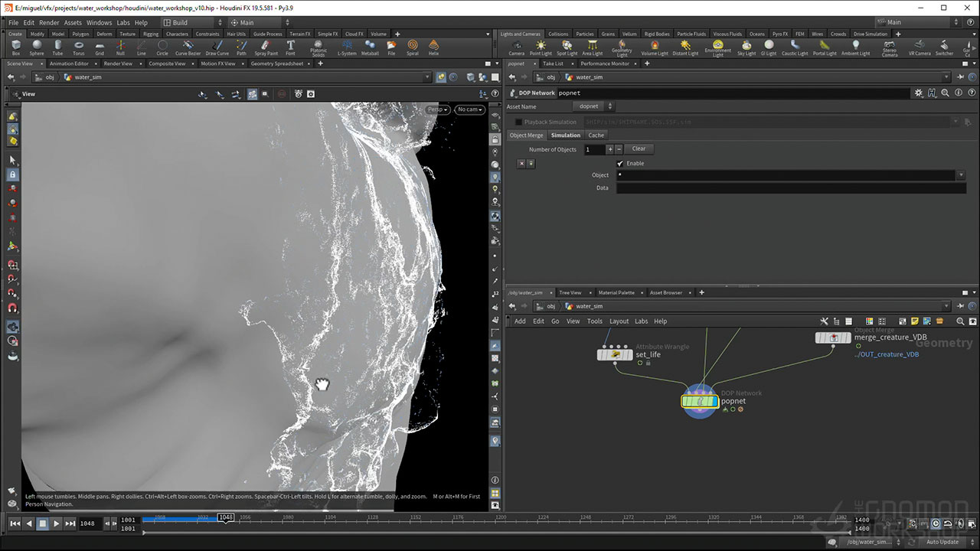Click the Torus shelf tool
980x551 pixels.
(79, 47)
